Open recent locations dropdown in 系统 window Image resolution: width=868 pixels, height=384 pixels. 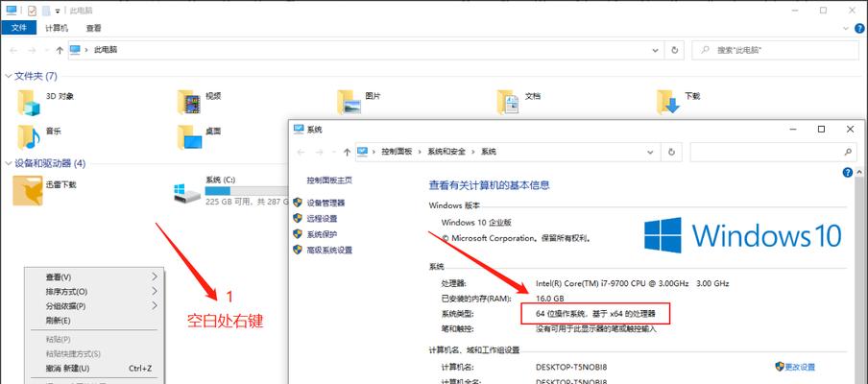tap(334, 152)
